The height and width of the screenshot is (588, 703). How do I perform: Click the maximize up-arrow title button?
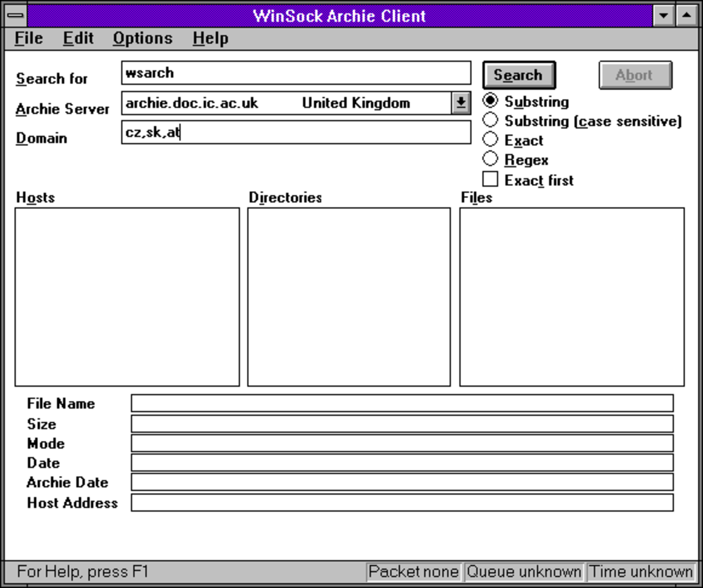686,15
